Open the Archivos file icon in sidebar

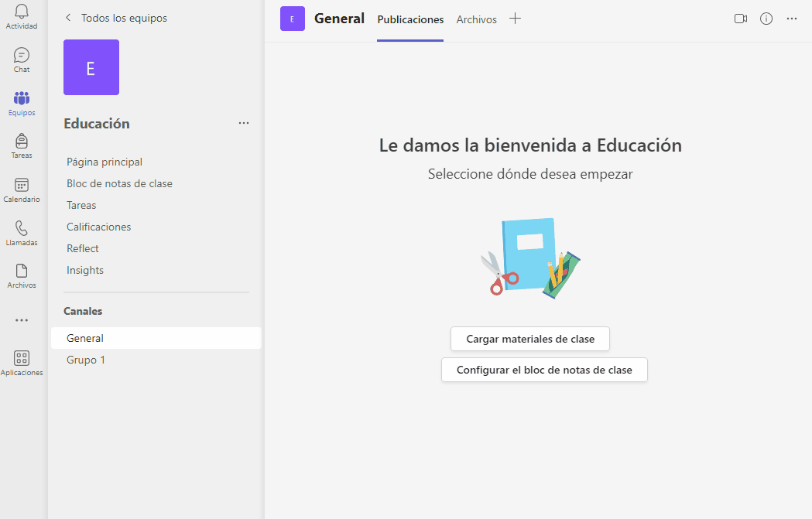pos(22,271)
